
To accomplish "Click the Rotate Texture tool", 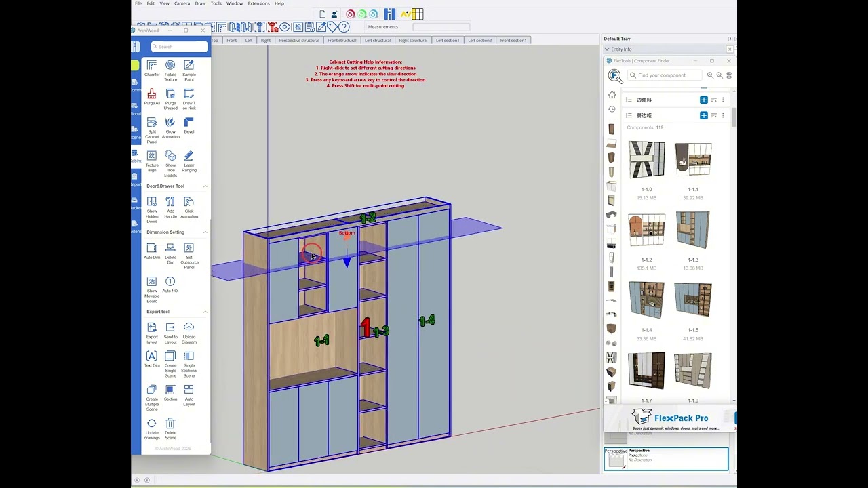I will [x=170, y=70].
